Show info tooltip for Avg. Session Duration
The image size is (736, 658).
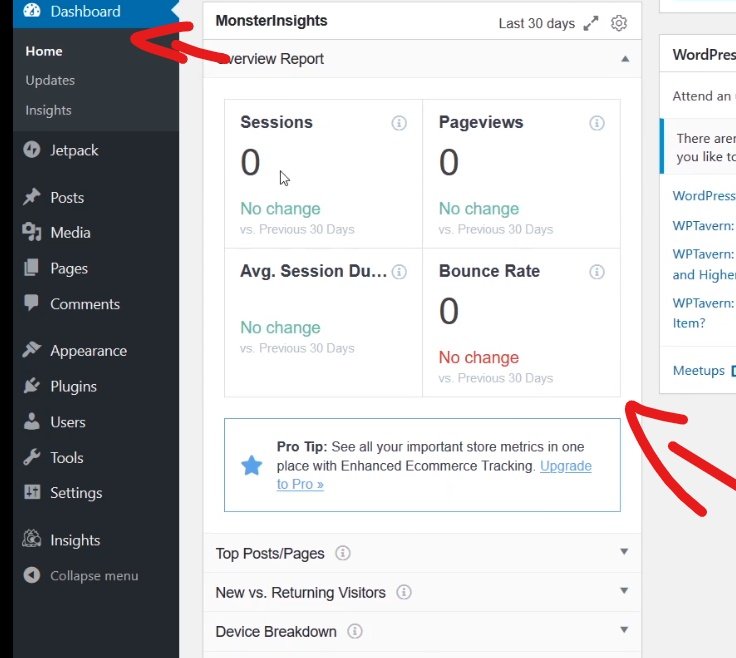[x=399, y=272]
